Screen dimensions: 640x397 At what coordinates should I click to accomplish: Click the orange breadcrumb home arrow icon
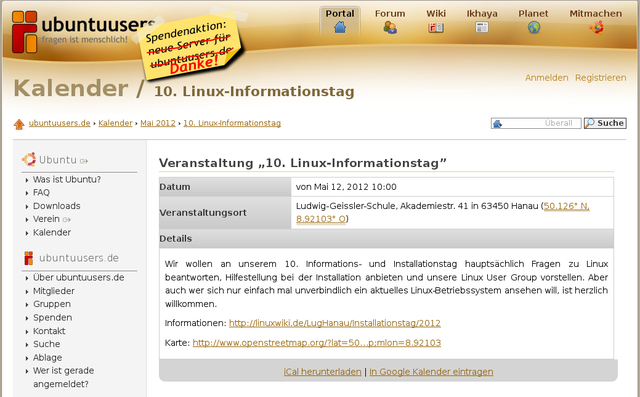(x=19, y=124)
